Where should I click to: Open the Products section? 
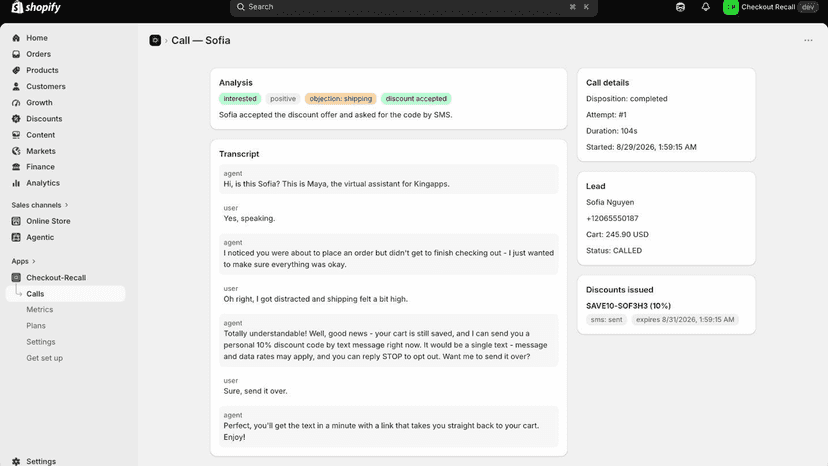click(x=42, y=70)
